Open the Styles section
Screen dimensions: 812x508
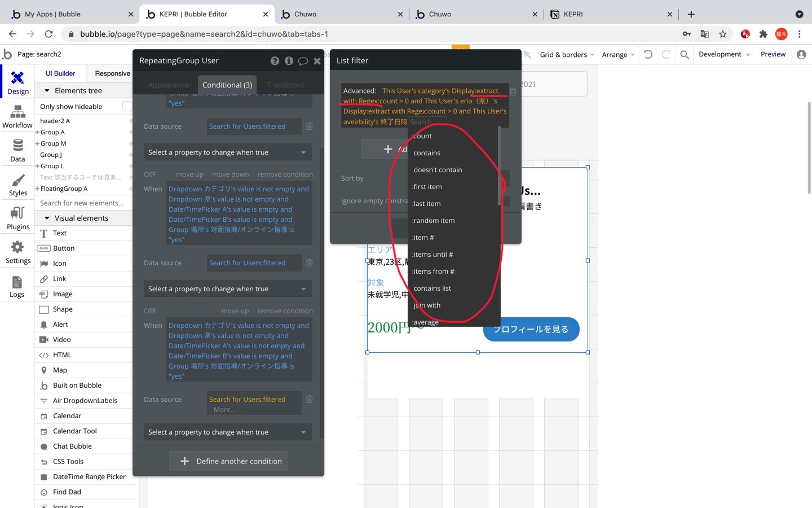pyautogui.click(x=17, y=184)
